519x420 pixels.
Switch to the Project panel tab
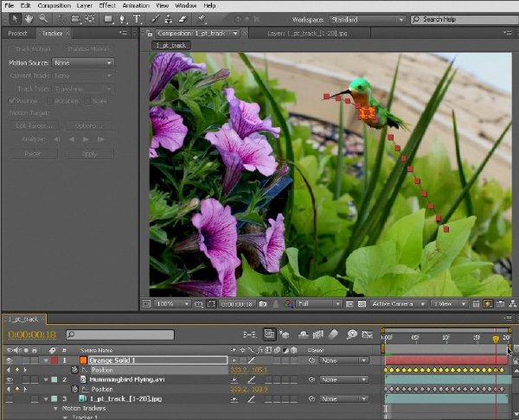tap(18, 34)
